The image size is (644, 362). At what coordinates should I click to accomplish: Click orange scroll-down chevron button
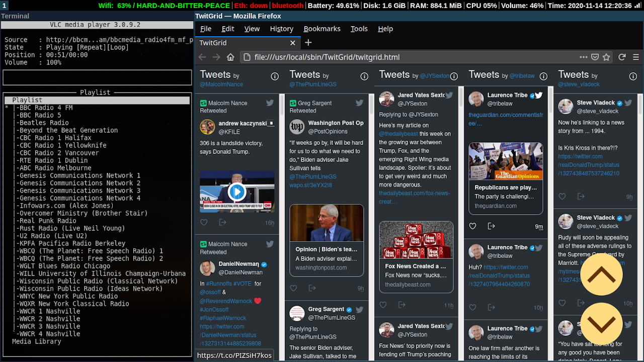[x=602, y=324]
